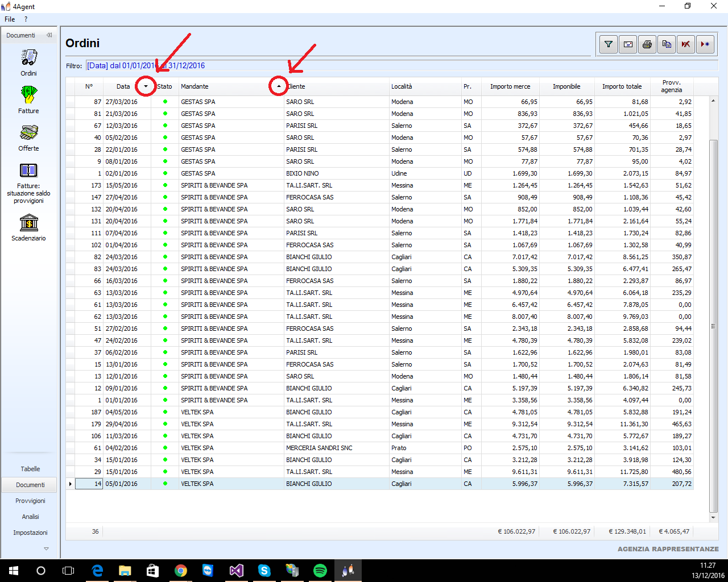
Task: Switch to Provvigioni section
Action: point(30,501)
